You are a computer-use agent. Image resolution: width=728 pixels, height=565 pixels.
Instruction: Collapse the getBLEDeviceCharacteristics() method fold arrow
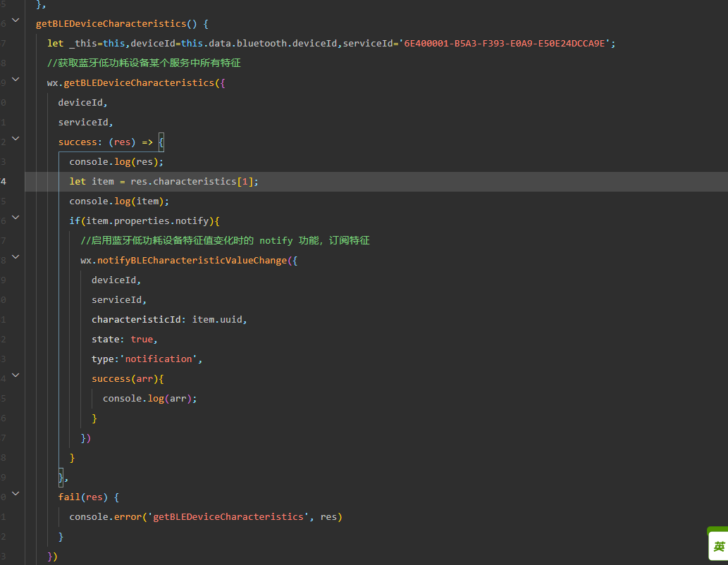(16, 20)
